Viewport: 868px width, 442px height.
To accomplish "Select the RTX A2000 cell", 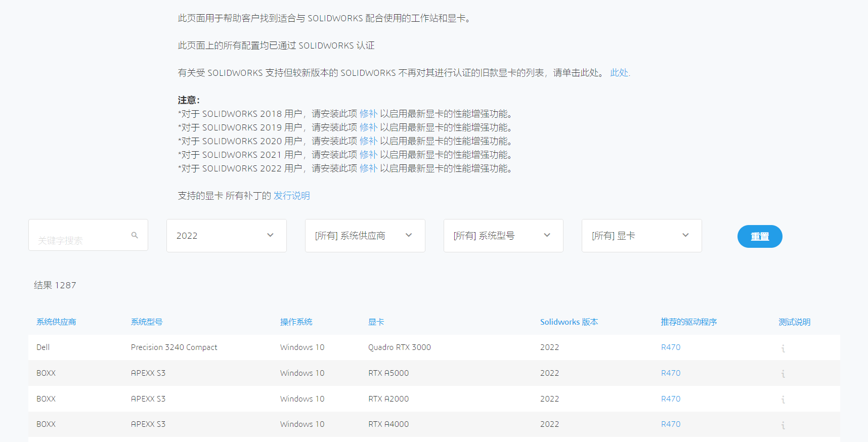I will 388,399.
